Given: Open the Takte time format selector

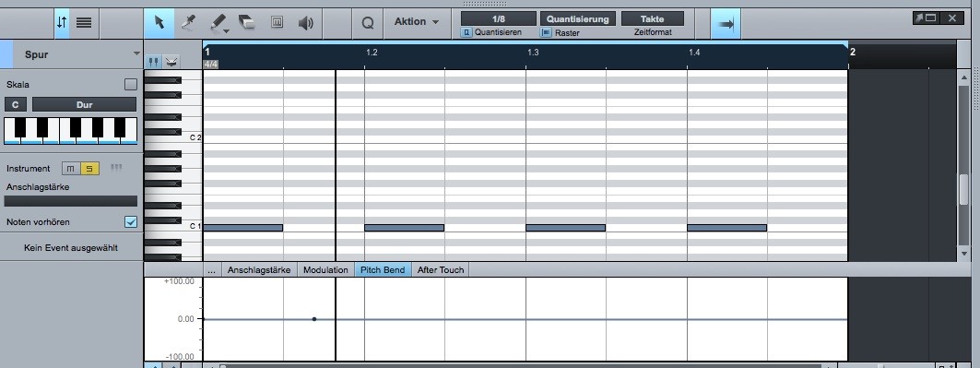Looking at the screenshot, I should pos(652,18).
